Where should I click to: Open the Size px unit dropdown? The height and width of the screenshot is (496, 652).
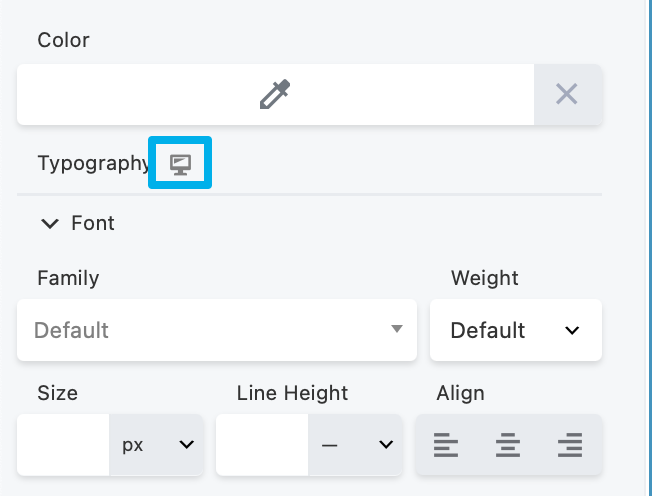157,445
